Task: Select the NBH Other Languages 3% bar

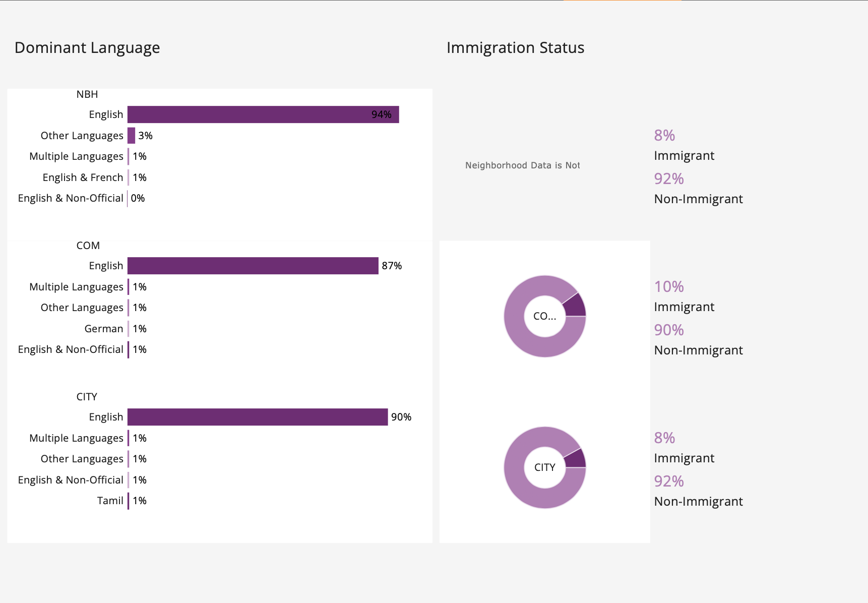Action: [132, 136]
